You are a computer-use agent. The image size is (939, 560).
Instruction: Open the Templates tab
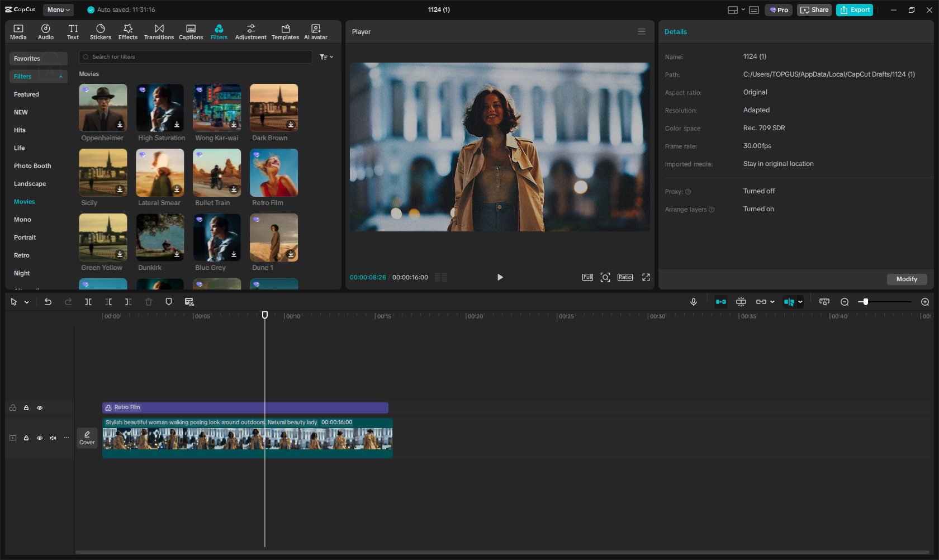pos(286,32)
